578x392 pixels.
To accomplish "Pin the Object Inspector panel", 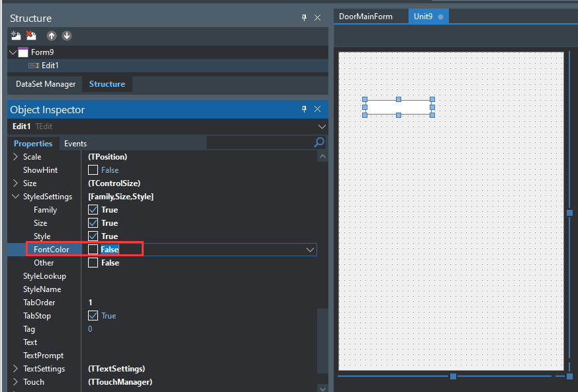I will [304, 109].
